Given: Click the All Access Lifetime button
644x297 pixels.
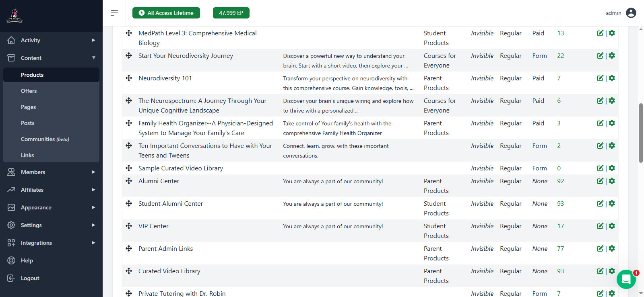Looking at the screenshot, I should point(166,13).
